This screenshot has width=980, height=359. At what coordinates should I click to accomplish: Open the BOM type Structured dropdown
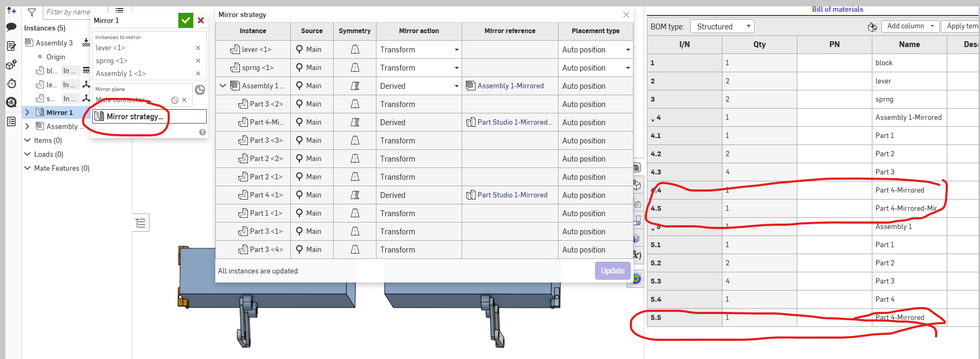[x=722, y=26]
